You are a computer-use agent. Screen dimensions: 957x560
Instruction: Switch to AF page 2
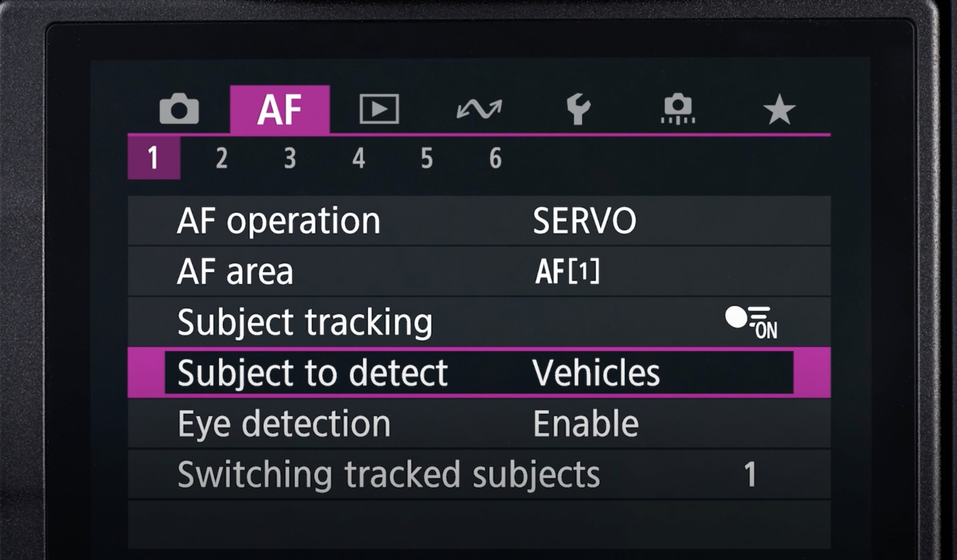222,158
